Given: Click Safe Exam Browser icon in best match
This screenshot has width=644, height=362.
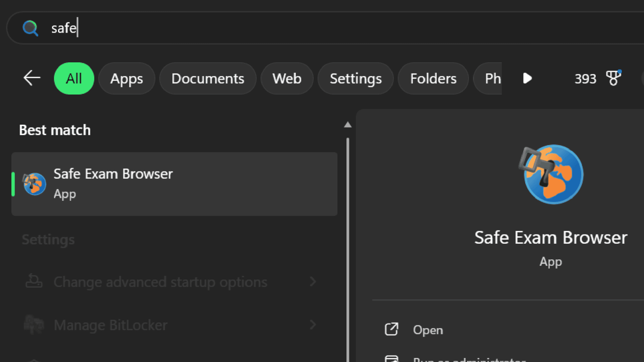Looking at the screenshot, I should coord(34,184).
